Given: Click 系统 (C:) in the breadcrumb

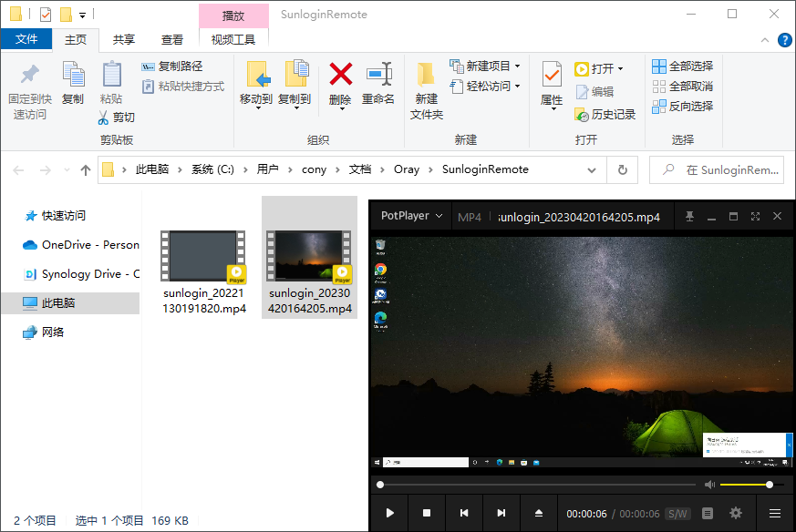Looking at the screenshot, I should tap(212, 169).
